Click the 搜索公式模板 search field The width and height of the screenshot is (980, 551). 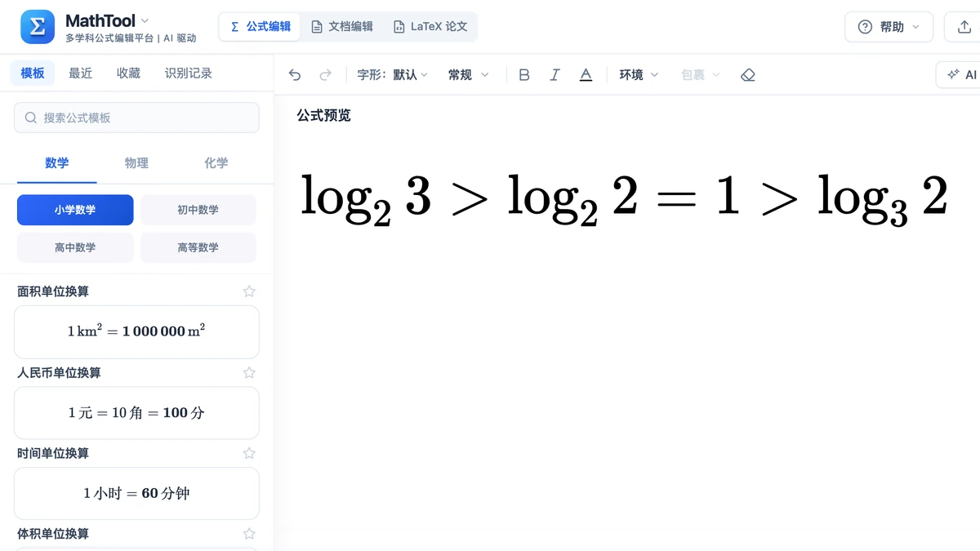tap(136, 118)
